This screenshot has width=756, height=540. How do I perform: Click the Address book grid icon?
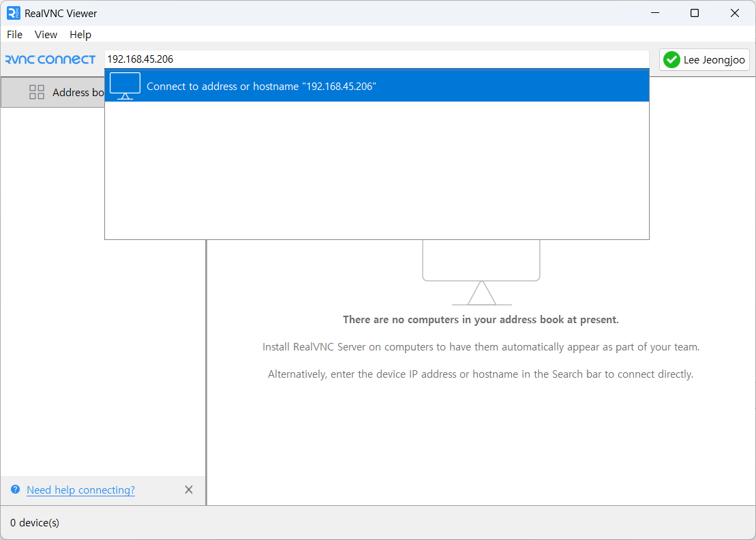click(37, 92)
